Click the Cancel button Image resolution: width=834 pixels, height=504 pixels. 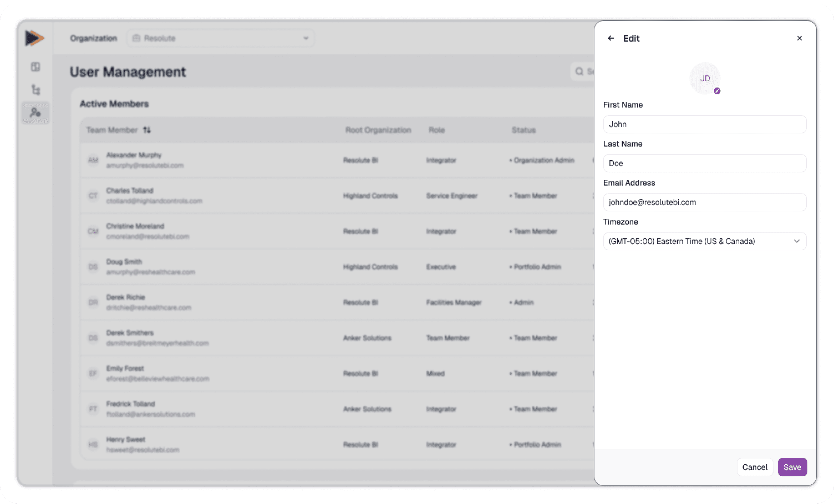click(755, 467)
